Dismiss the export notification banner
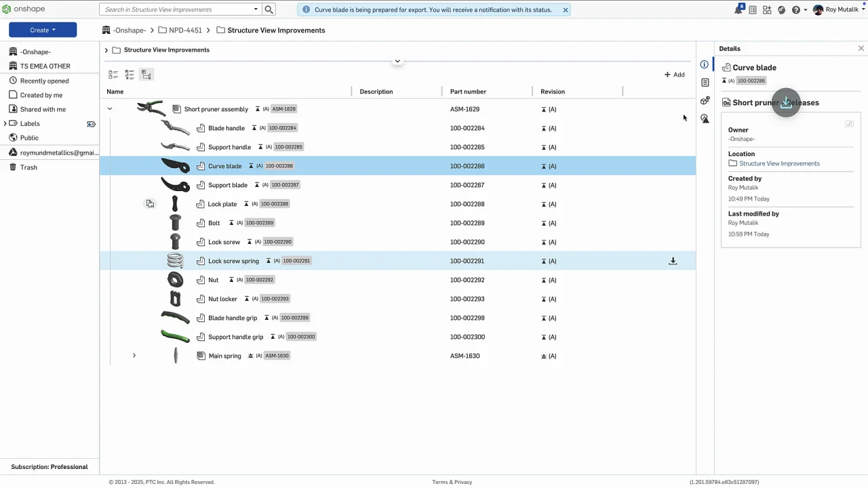The width and height of the screenshot is (868, 488). pos(565,10)
